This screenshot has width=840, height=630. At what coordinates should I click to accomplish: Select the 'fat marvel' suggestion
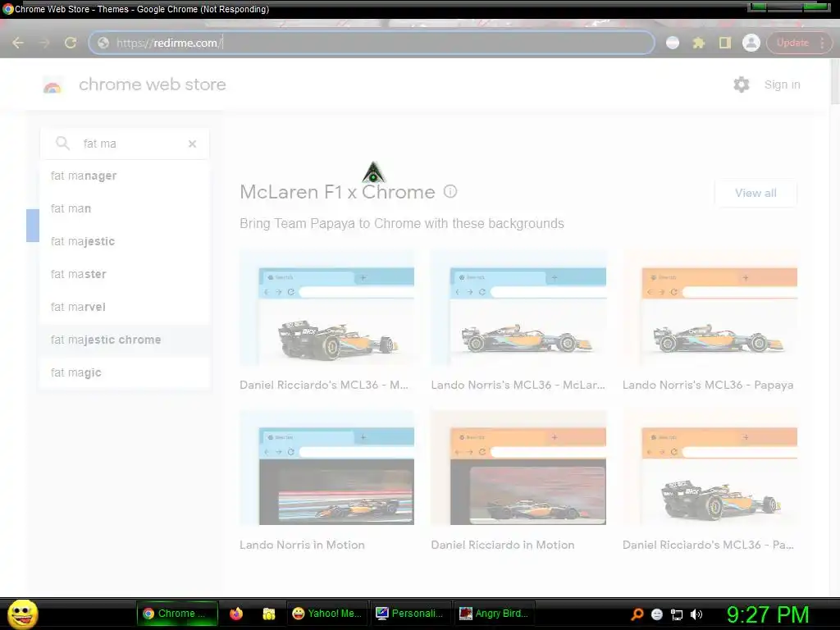coord(125,307)
